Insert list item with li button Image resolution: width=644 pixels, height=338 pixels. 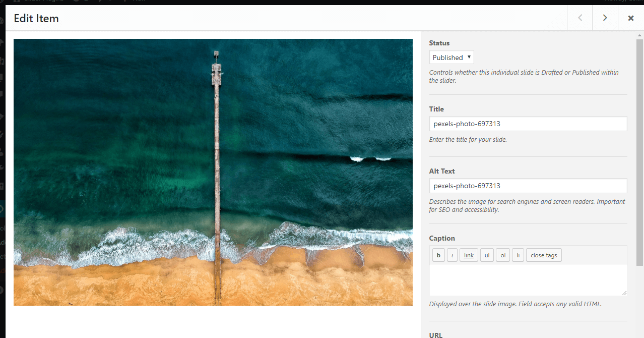(518, 255)
